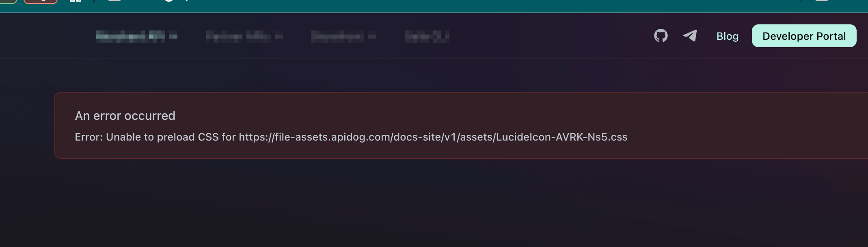The height and width of the screenshot is (247, 868).
Task: Click the "Error: Unable to preload CSS" text
Action: [147, 137]
